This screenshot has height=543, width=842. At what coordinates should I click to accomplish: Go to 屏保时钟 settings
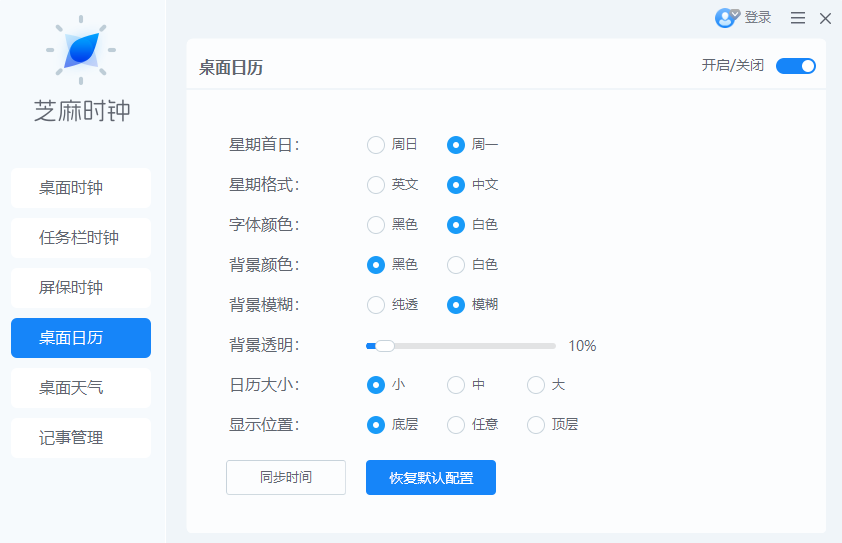point(81,288)
